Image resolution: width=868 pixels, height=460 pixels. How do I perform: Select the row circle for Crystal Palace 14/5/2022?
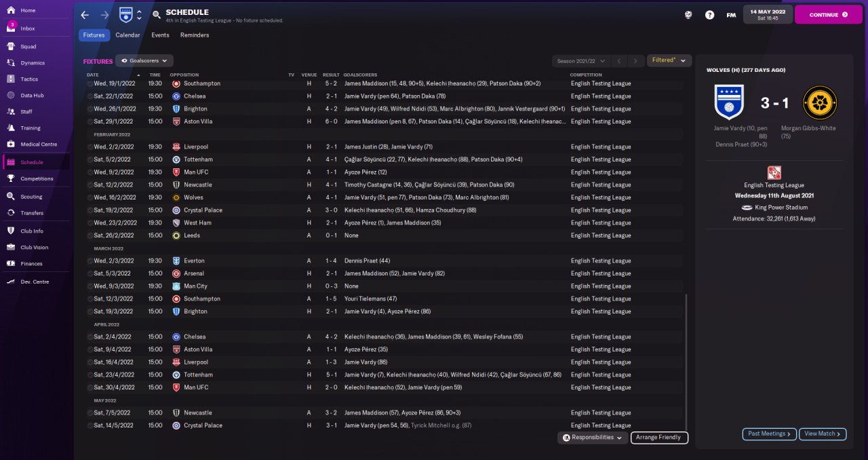click(x=90, y=425)
